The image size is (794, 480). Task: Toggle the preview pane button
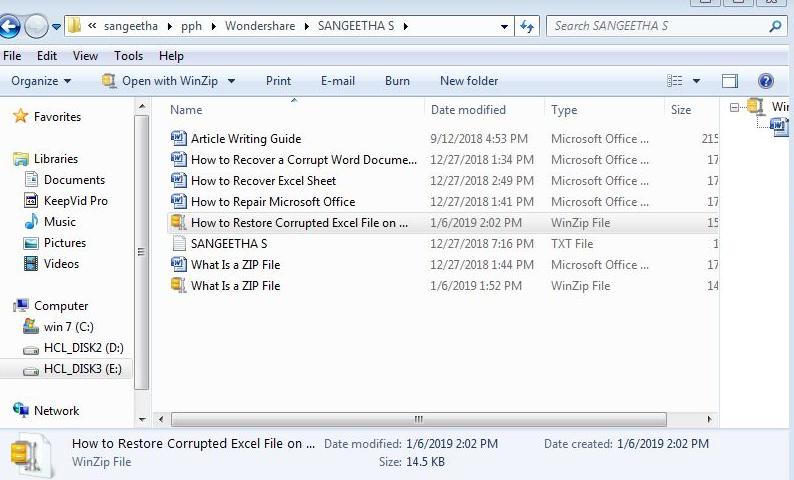730,81
